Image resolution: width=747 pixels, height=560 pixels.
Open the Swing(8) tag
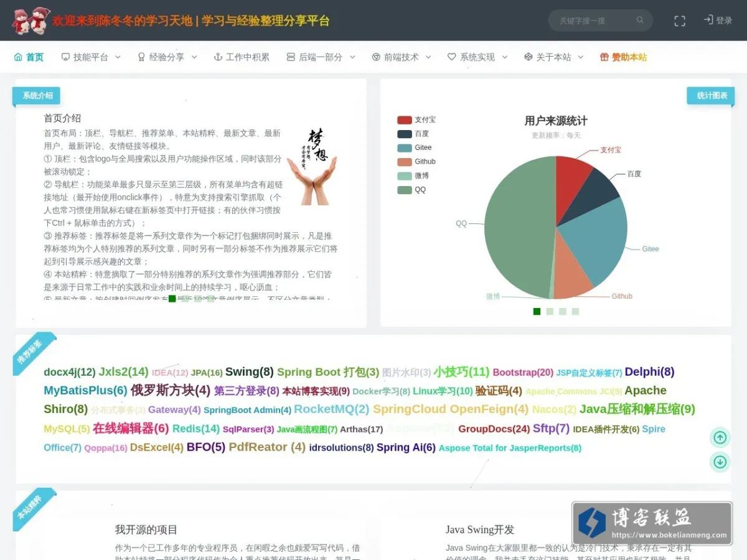click(x=250, y=371)
